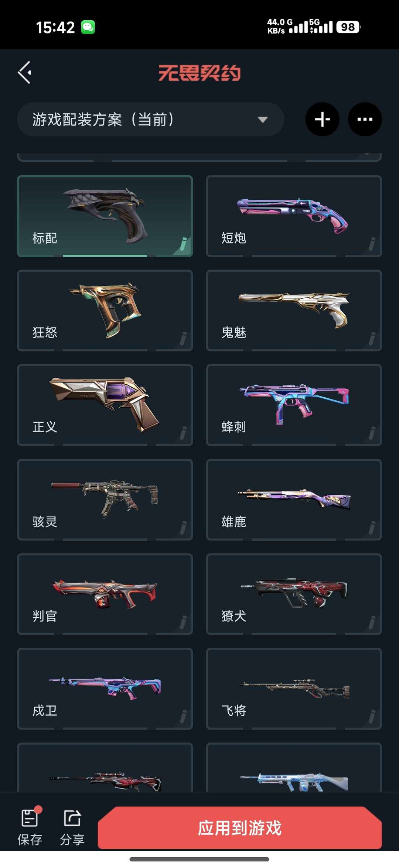
Task: Choose the 飞将 sniper card
Action: coord(294,689)
